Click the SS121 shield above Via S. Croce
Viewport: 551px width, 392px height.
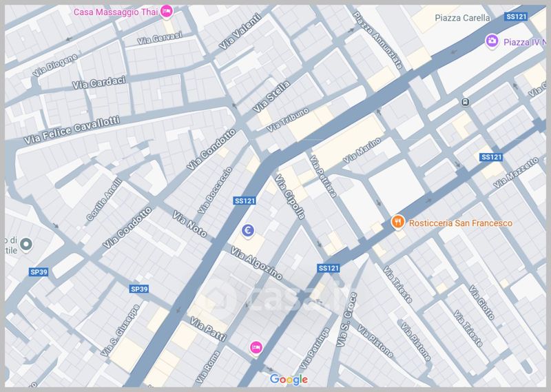coord(329,267)
